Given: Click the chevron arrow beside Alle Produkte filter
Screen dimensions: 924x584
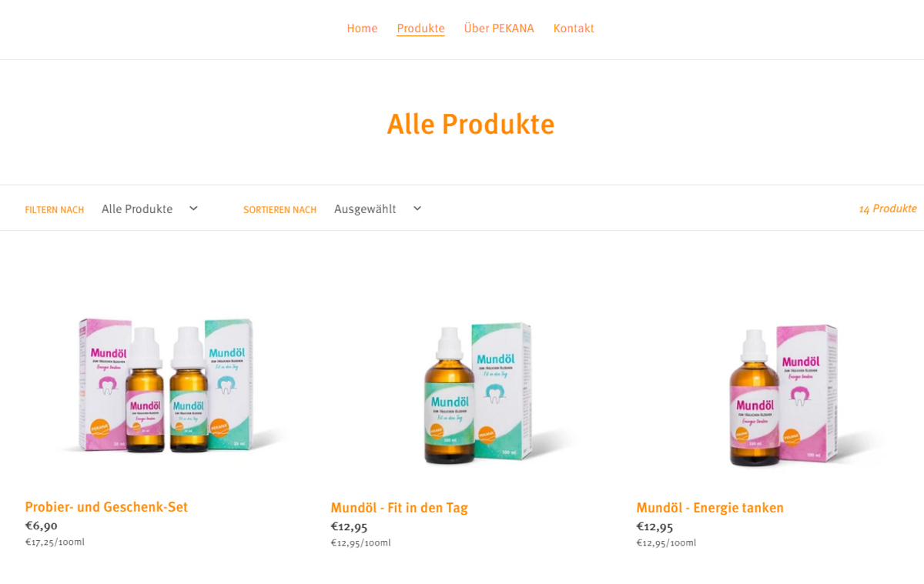Looking at the screenshot, I should (193, 209).
